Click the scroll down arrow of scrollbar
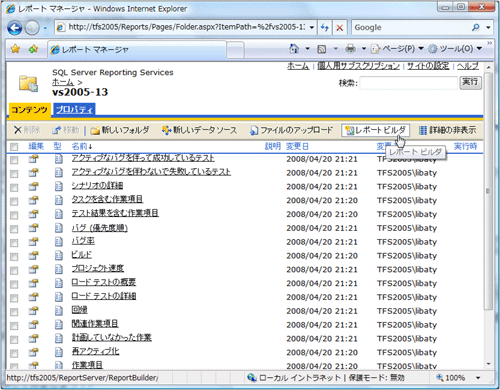The image size is (500, 390). pos(488,364)
